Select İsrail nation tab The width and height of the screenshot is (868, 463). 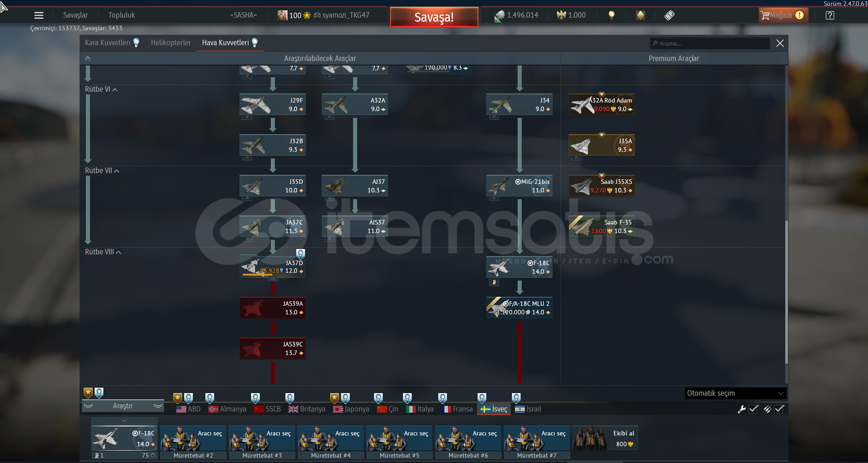pyautogui.click(x=528, y=409)
